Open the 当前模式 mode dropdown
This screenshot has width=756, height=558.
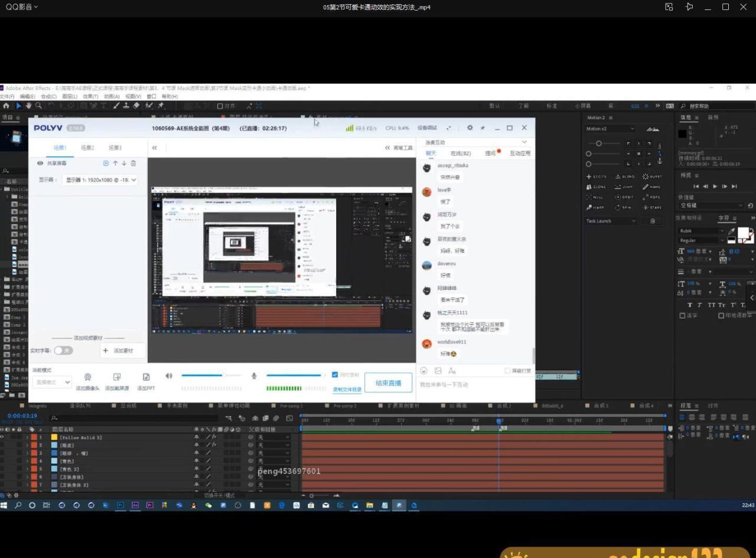click(52, 383)
